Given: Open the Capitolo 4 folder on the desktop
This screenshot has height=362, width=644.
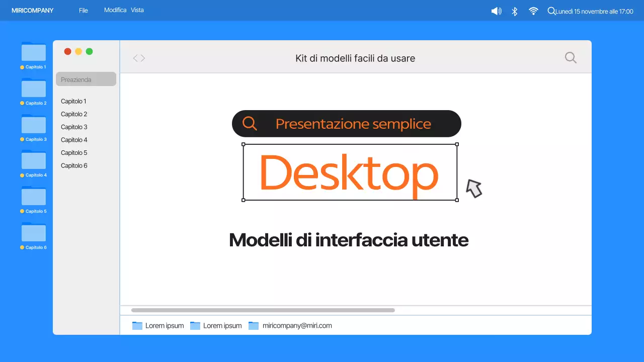Looking at the screenshot, I should click(33, 160).
